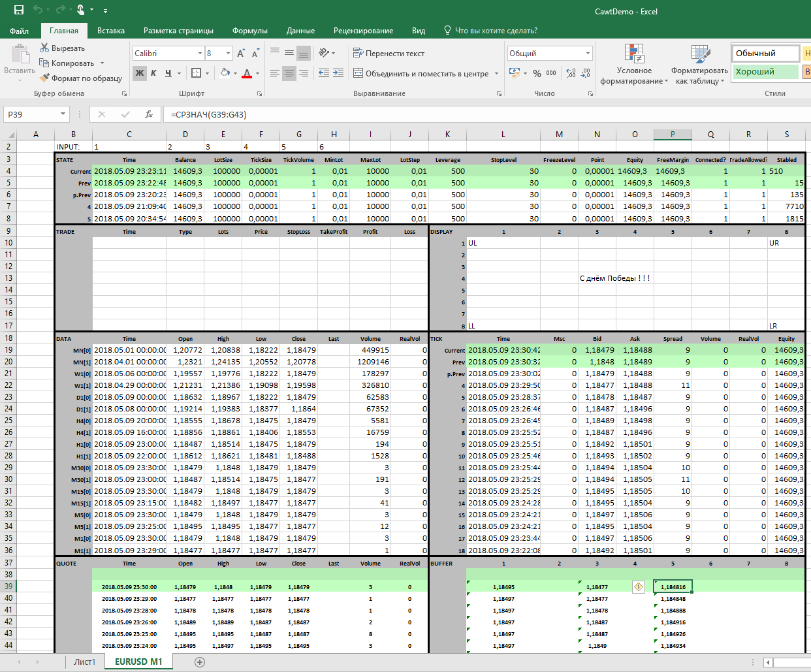Toggle center horizontal alignment
Viewport: 811px width, 672px height.
289,73
